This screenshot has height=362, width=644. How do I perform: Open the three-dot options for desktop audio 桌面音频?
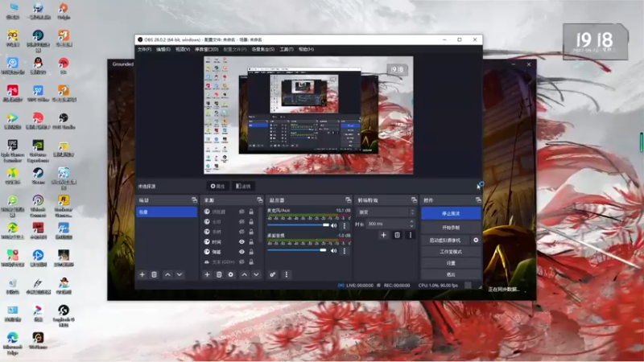345,250
